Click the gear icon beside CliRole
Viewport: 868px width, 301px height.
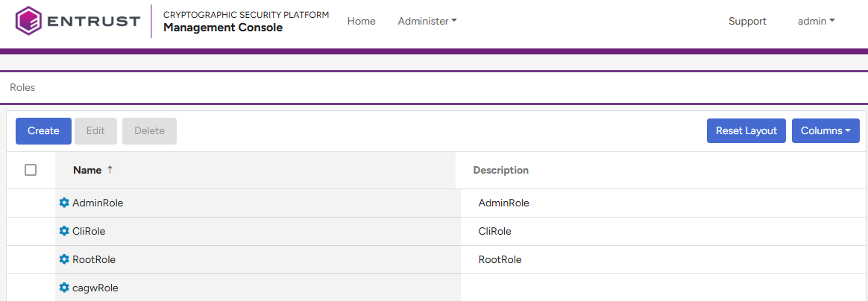(64, 231)
